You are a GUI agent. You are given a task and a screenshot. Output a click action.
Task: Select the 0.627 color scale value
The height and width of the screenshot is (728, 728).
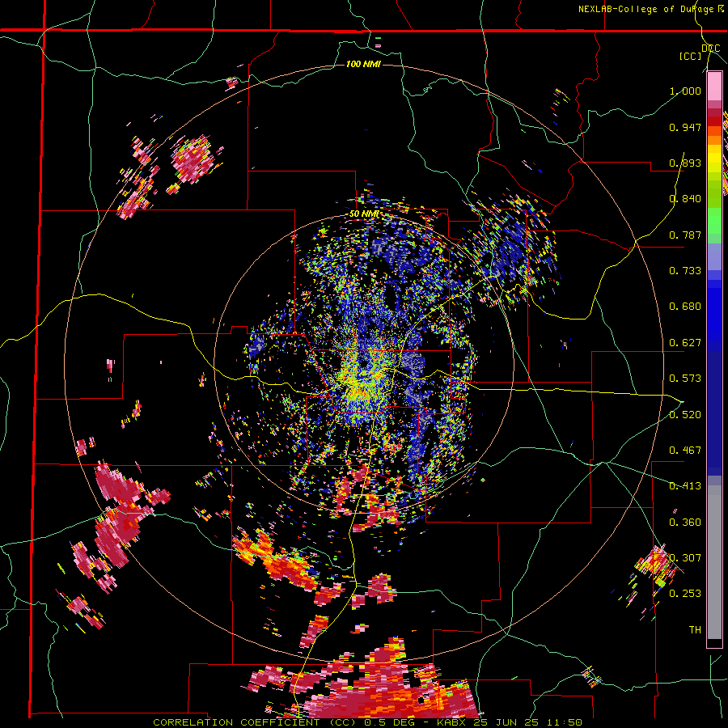pos(685,343)
